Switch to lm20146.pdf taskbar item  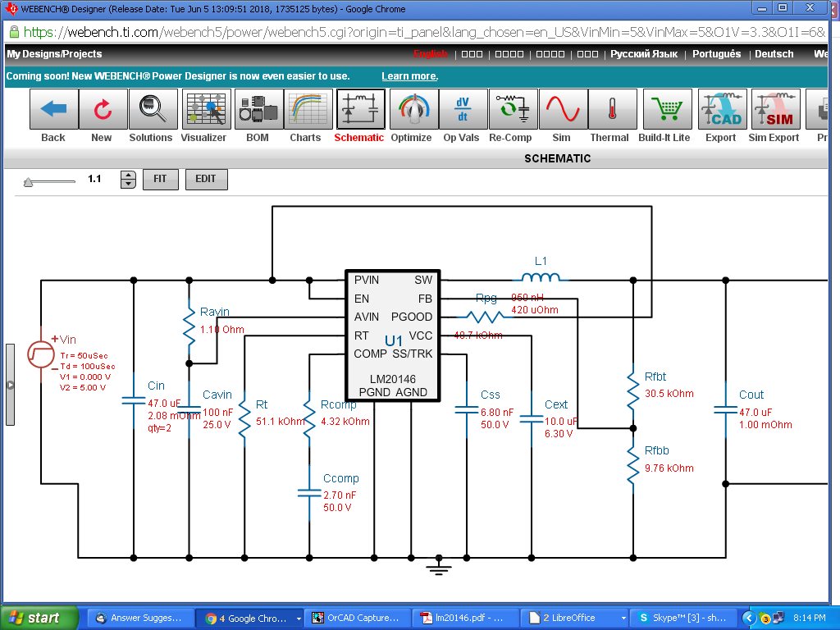pyautogui.click(x=467, y=618)
